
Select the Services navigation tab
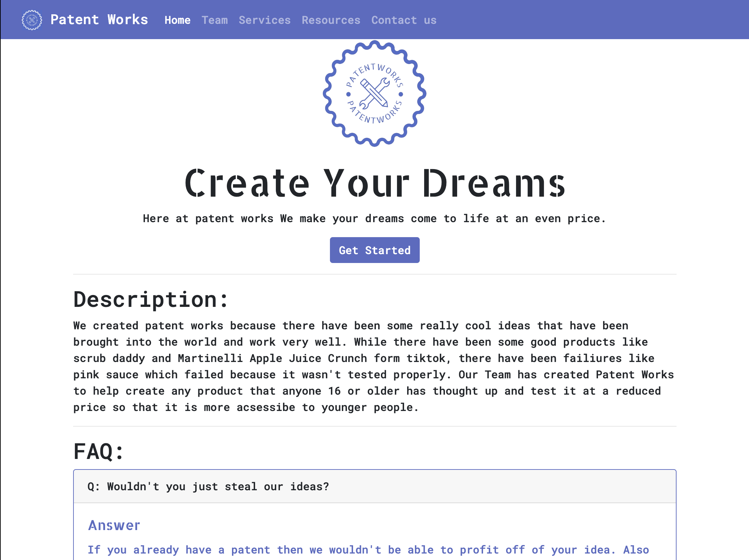pos(265,20)
